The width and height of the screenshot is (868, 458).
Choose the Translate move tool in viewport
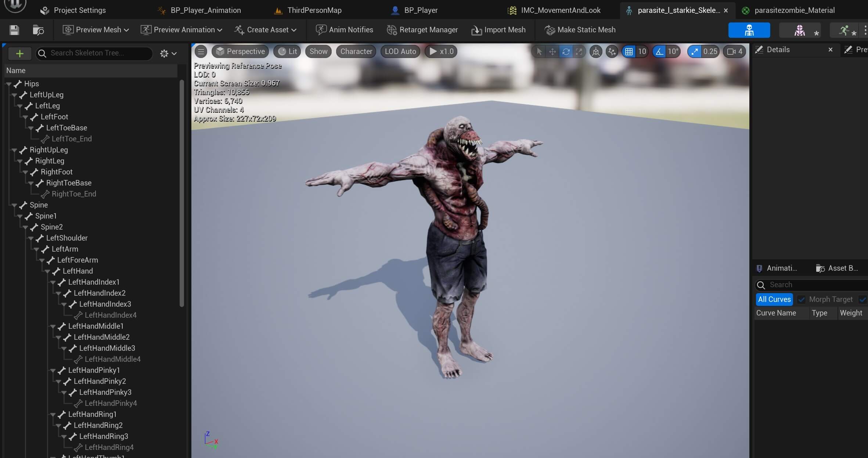(552, 52)
